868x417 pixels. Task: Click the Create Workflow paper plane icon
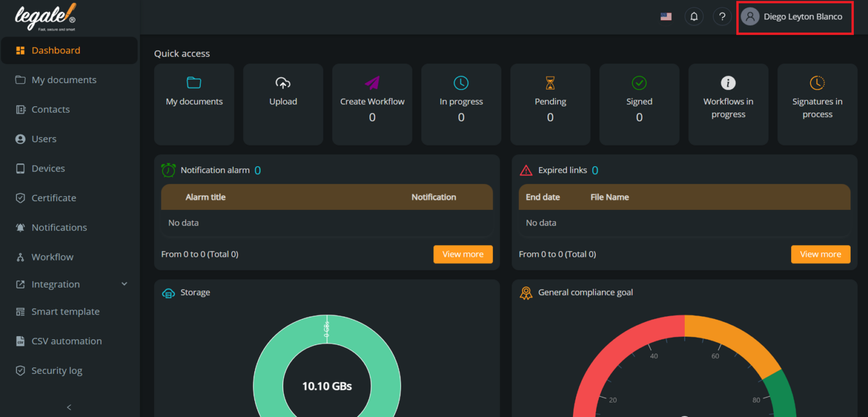tap(372, 82)
